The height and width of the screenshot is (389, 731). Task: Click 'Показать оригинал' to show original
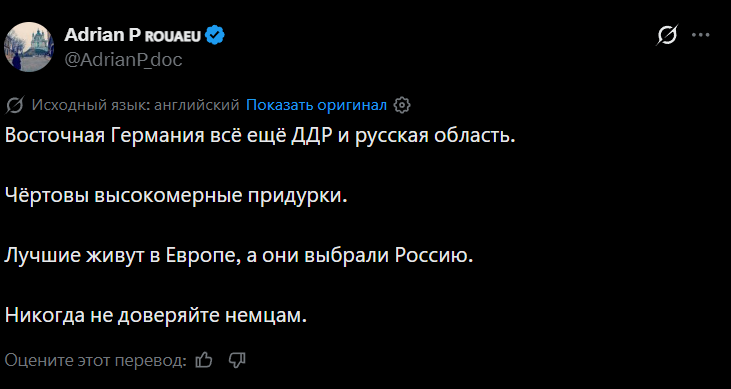(316, 105)
